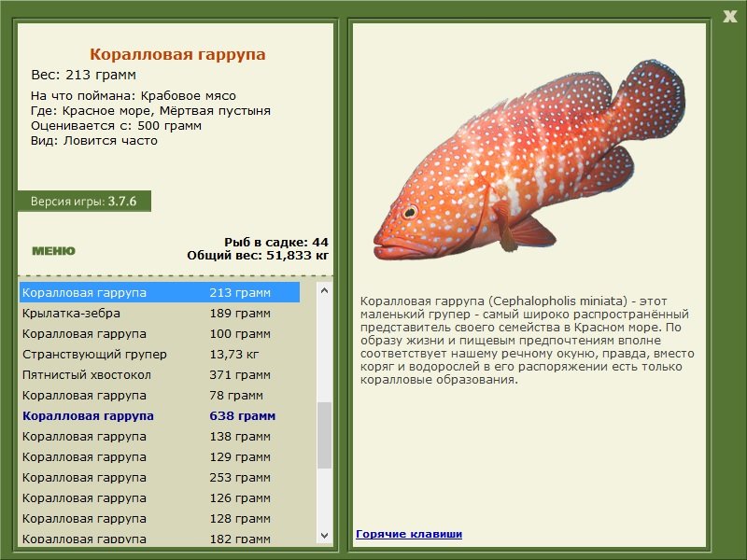
Task: Click the Общий вес: 51,833 кг total
Action: coord(258,255)
